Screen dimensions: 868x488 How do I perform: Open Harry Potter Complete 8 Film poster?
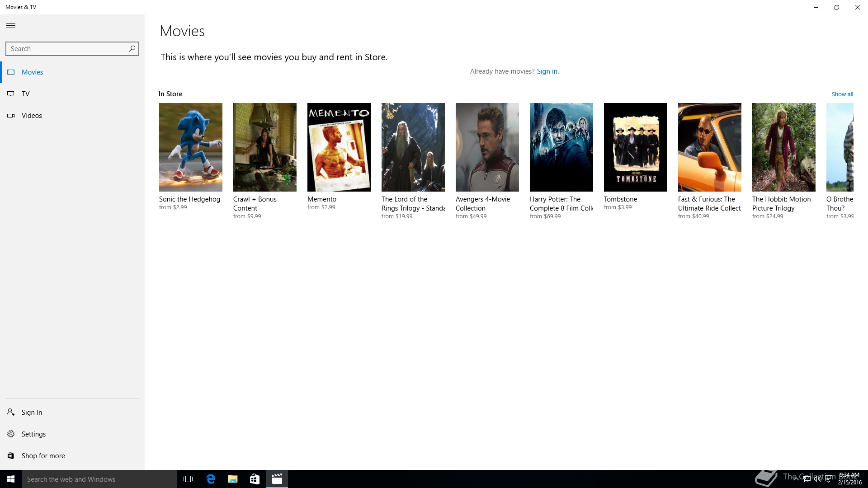[561, 147]
